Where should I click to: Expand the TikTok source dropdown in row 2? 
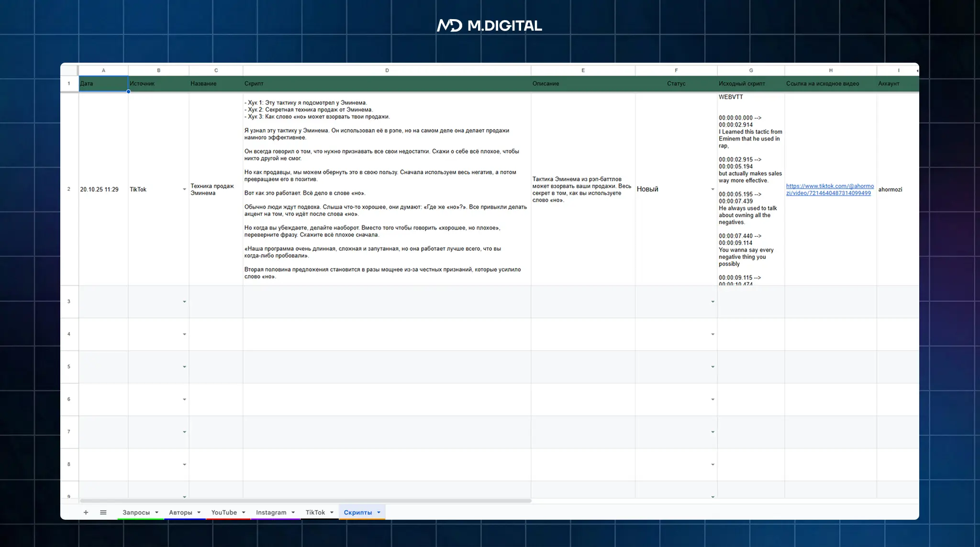[x=184, y=190]
